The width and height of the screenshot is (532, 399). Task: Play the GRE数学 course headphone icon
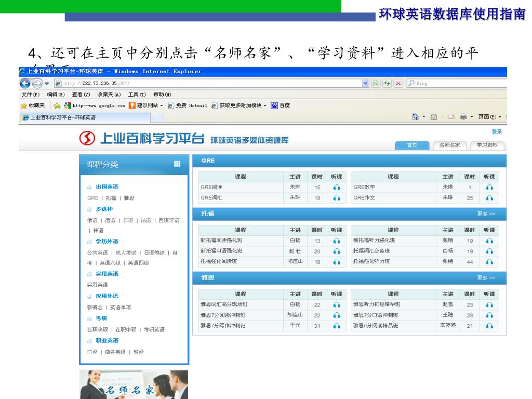point(489,187)
